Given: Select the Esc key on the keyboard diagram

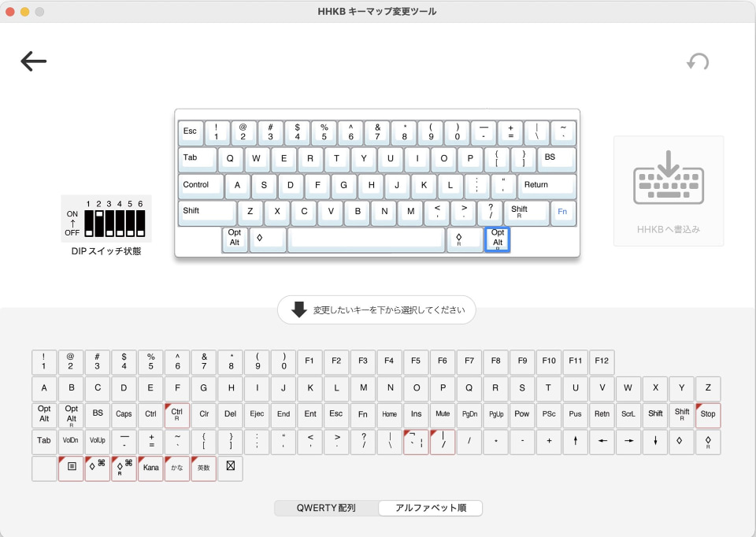Looking at the screenshot, I should tap(191, 133).
